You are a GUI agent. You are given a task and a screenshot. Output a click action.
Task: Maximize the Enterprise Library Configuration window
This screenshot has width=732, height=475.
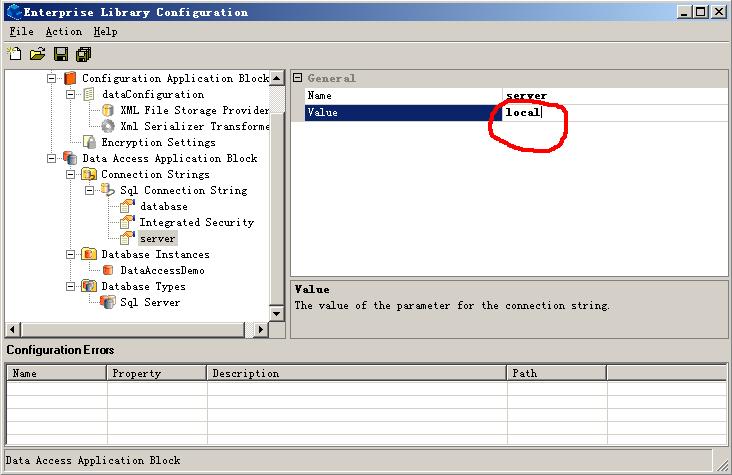701,12
